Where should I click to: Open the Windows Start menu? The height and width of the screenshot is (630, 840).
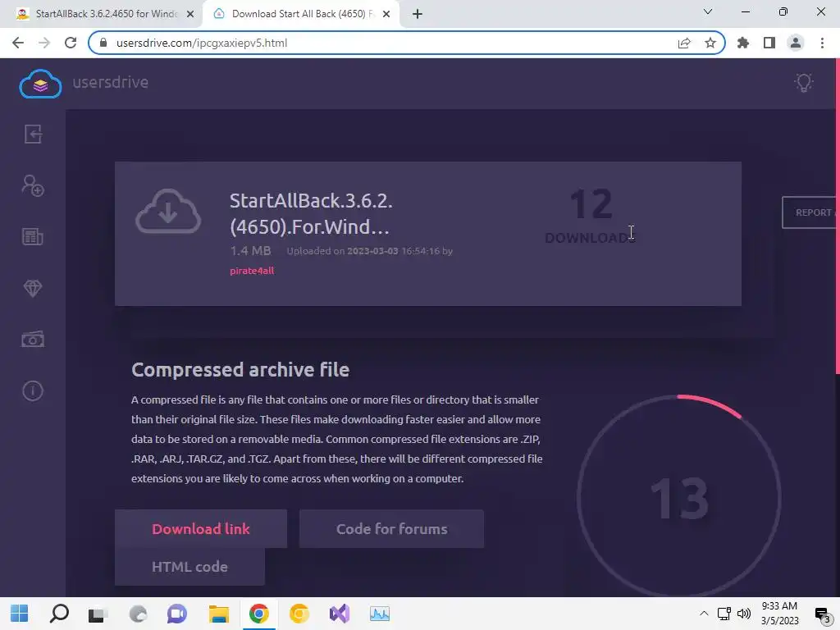(x=20, y=614)
